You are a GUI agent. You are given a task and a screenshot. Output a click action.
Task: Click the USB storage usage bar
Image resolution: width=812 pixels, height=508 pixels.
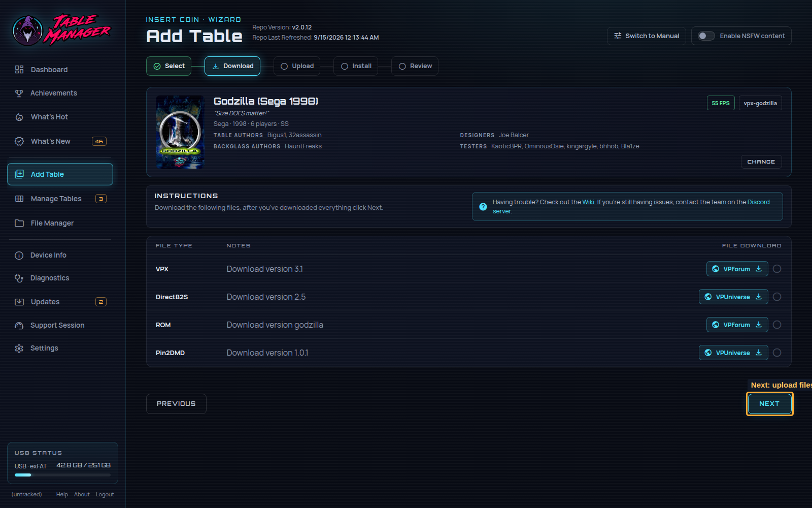(x=62, y=475)
